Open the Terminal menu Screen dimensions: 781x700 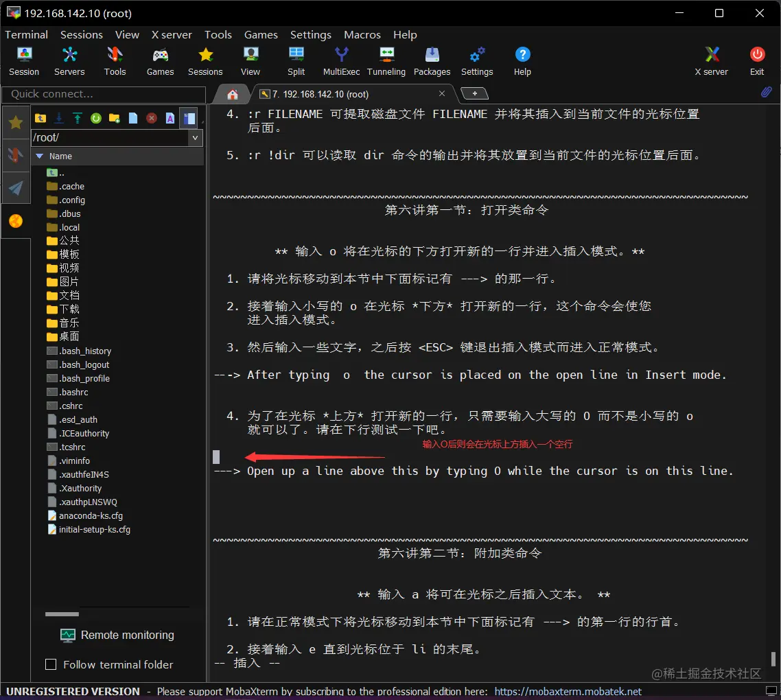(26, 34)
